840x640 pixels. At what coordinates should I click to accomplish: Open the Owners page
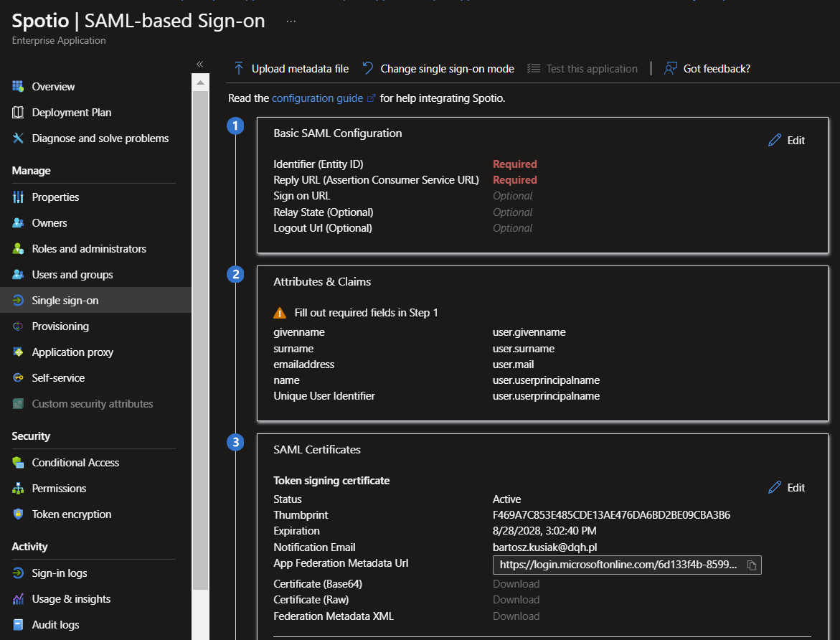pos(49,222)
